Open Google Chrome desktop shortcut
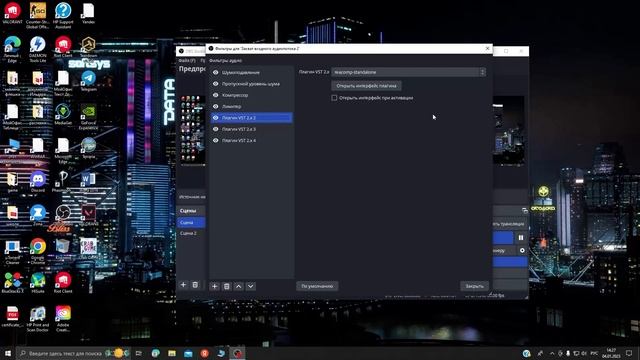 (x=38, y=251)
